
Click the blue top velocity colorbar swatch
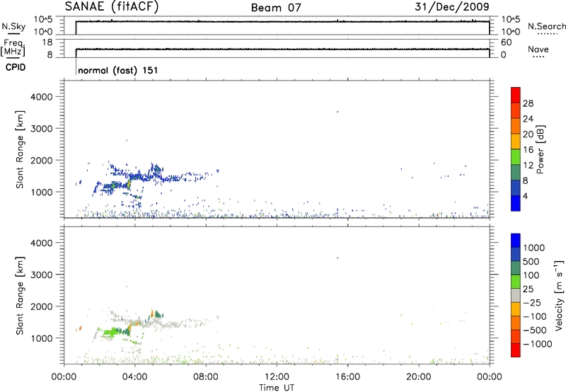516,241
